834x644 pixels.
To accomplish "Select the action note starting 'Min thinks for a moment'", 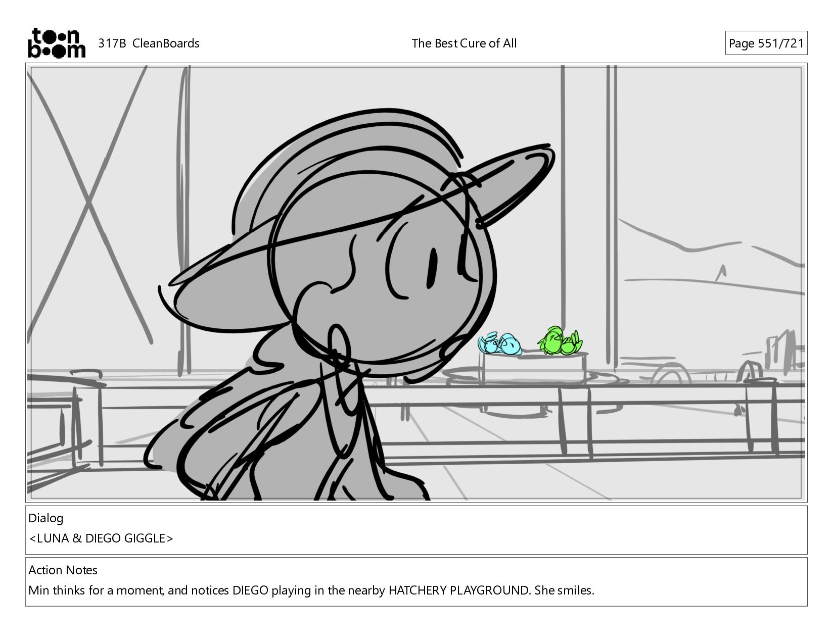I will 311,590.
